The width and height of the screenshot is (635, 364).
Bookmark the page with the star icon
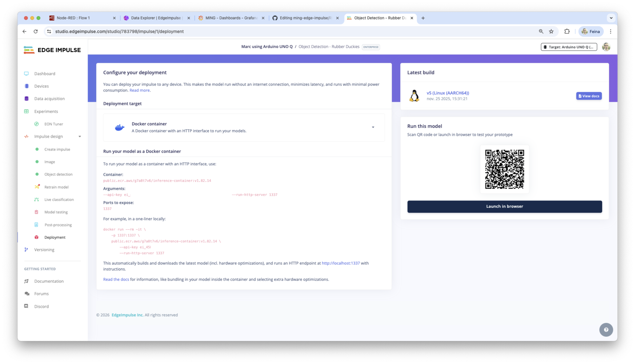coord(551,31)
